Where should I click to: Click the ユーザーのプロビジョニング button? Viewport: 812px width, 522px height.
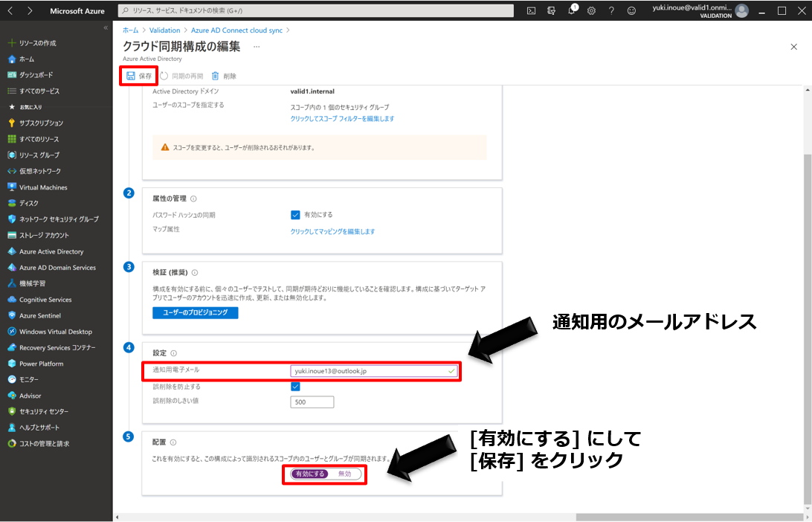(196, 312)
